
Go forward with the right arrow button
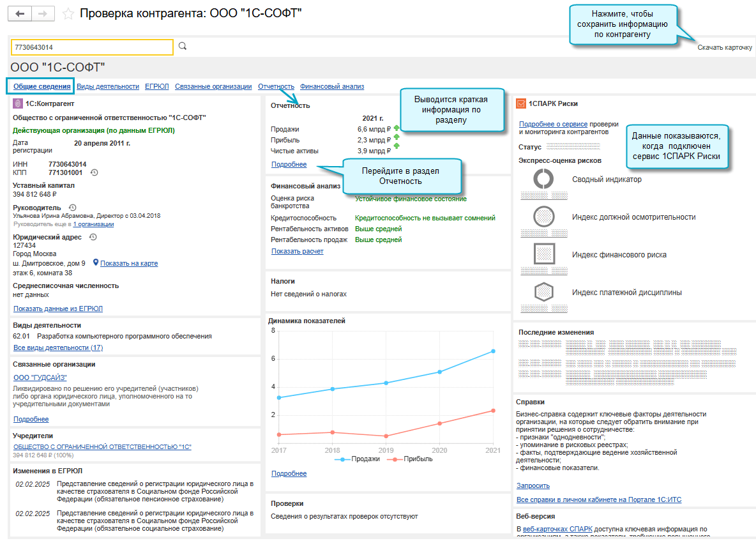(43, 13)
